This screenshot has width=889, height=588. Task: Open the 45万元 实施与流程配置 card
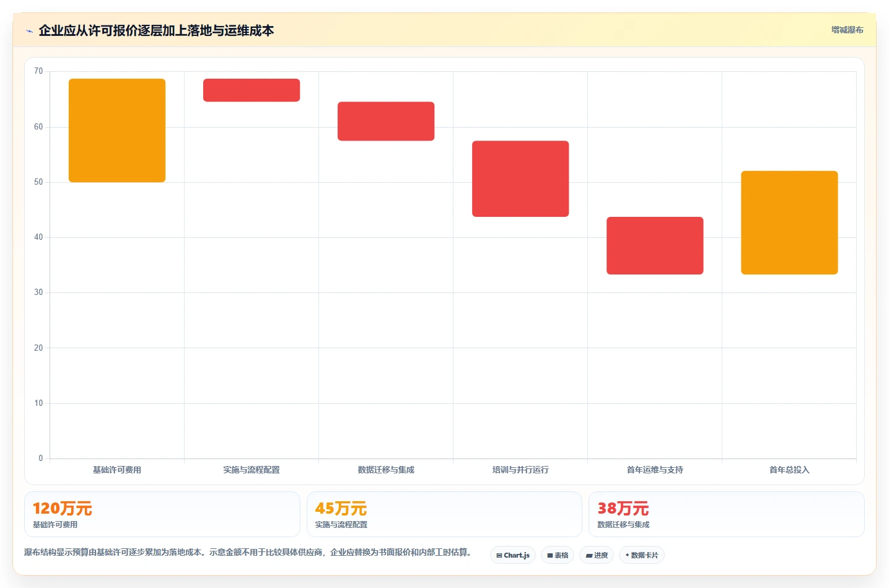tap(444, 514)
